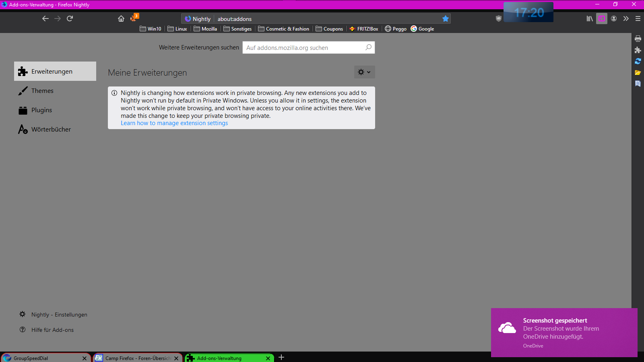644x362 pixels.
Task: Click the blue sync arrows icon
Action: pos(638,61)
